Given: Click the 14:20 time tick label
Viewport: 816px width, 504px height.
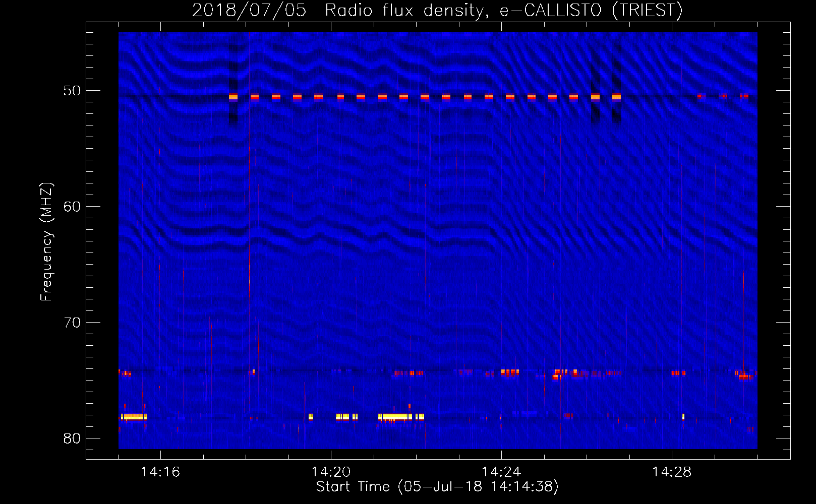Looking at the screenshot, I should (x=331, y=472).
